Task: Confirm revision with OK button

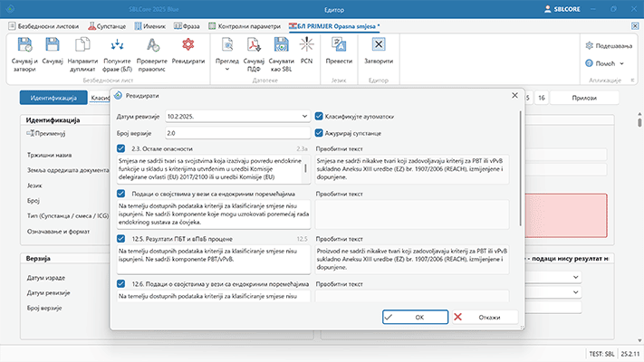Action: click(x=415, y=317)
